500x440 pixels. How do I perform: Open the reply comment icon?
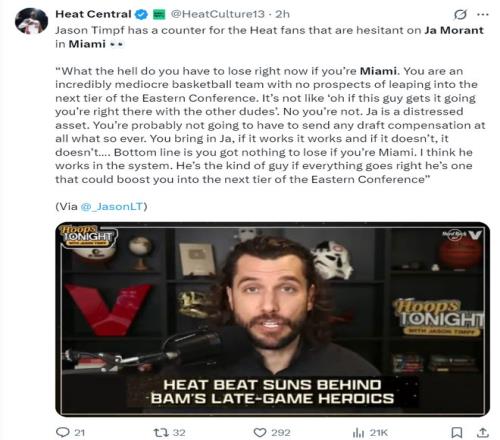pos(62,432)
